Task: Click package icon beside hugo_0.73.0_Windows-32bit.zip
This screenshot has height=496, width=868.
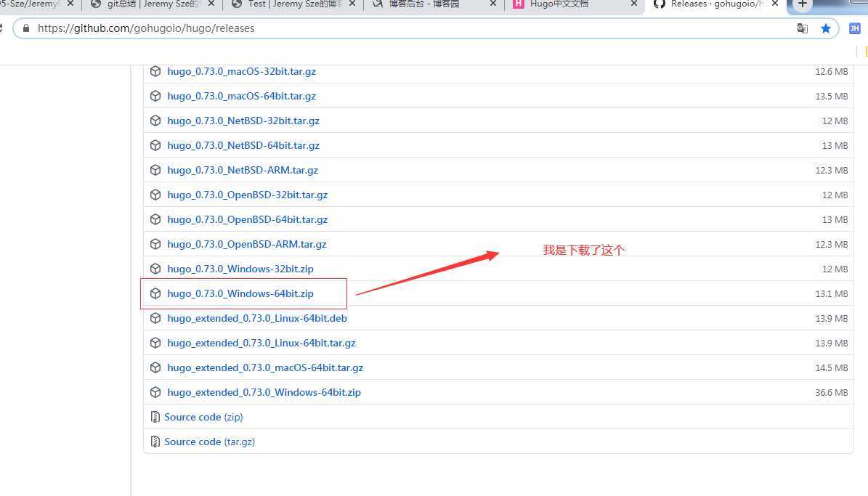Action: (x=155, y=269)
